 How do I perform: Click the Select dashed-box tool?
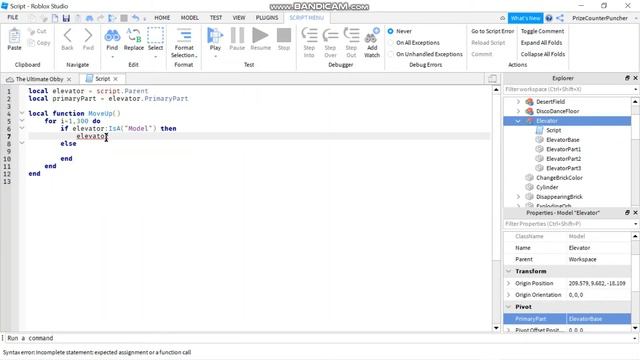tap(156, 36)
